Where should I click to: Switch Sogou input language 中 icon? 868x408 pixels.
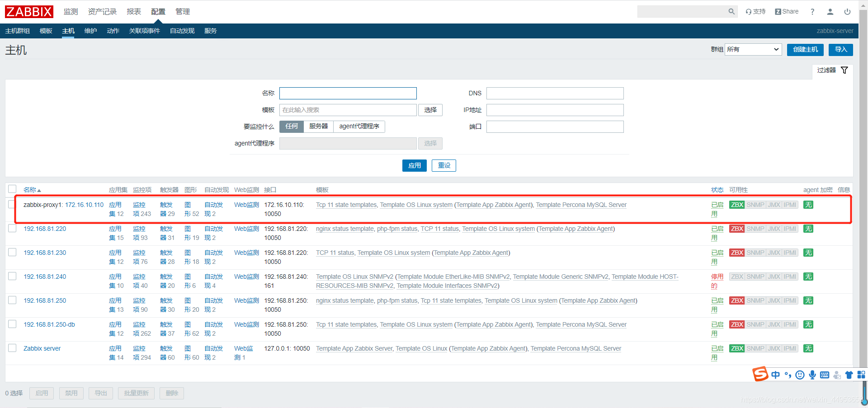point(776,375)
